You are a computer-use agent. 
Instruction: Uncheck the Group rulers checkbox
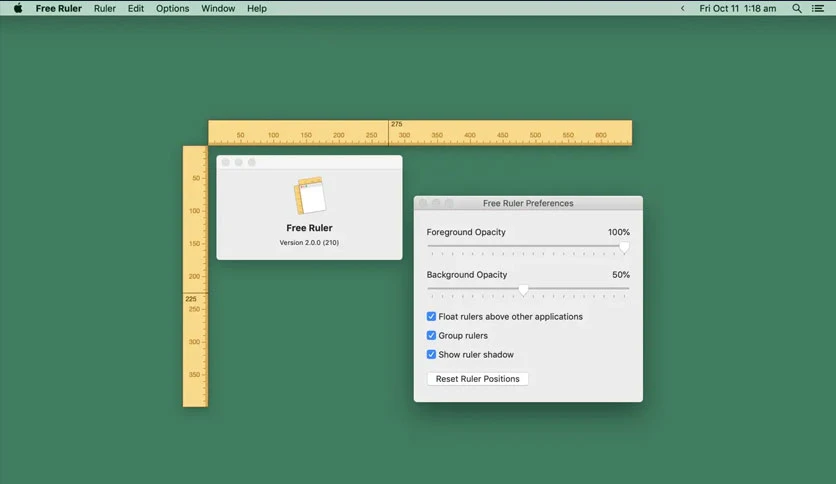click(431, 335)
